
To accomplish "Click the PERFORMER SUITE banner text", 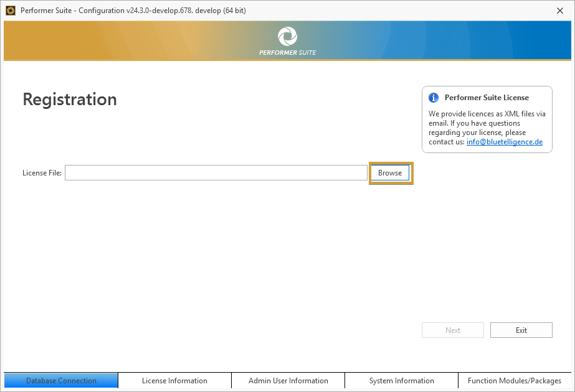I will (x=287, y=52).
